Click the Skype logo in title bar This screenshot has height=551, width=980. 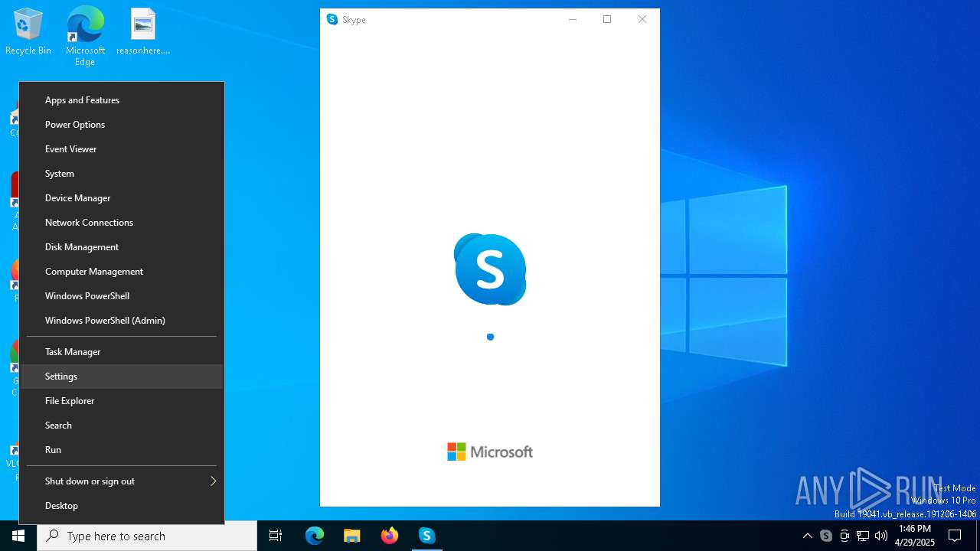(332, 19)
